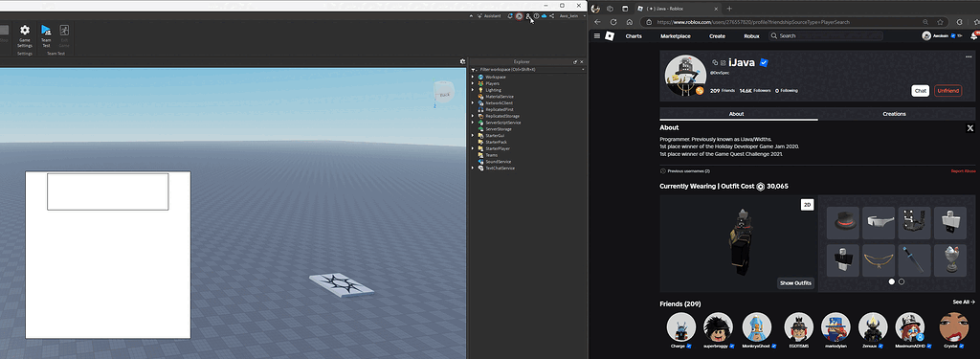The image size is (980, 359).
Task: Switch to the Creations tab
Action: (x=895, y=114)
